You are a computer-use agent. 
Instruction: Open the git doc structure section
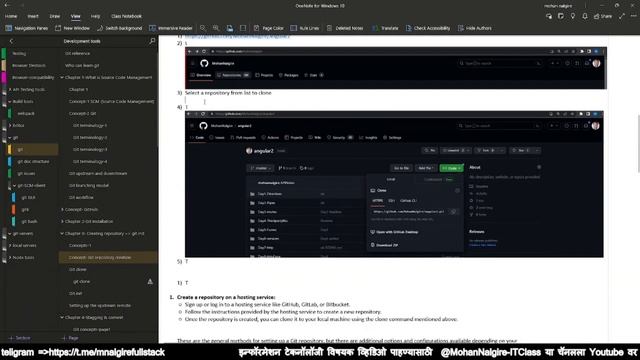(33, 162)
